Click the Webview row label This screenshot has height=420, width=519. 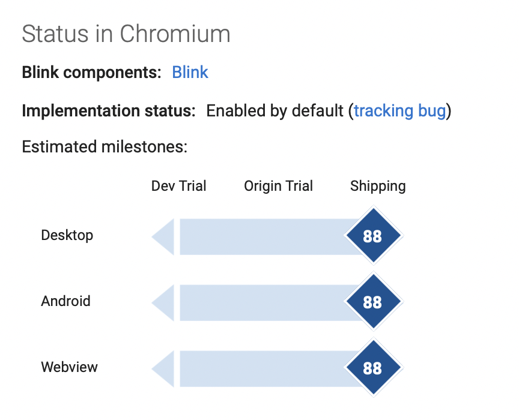70,367
